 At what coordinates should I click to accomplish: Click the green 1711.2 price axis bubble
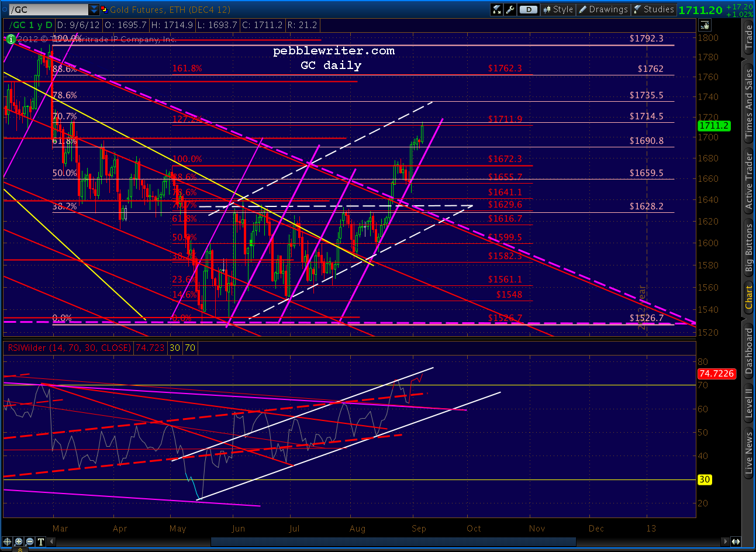pyautogui.click(x=714, y=126)
